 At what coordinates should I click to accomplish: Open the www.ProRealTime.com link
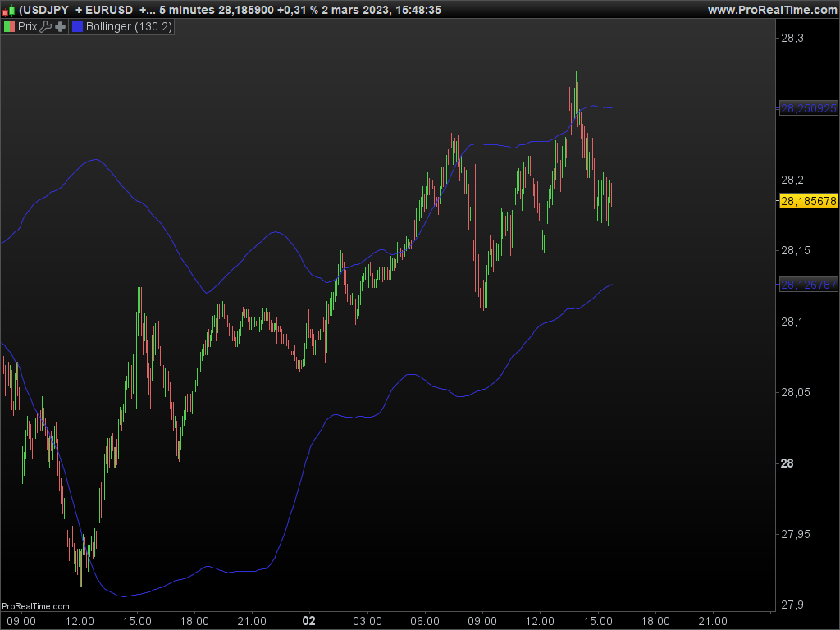pos(772,10)
